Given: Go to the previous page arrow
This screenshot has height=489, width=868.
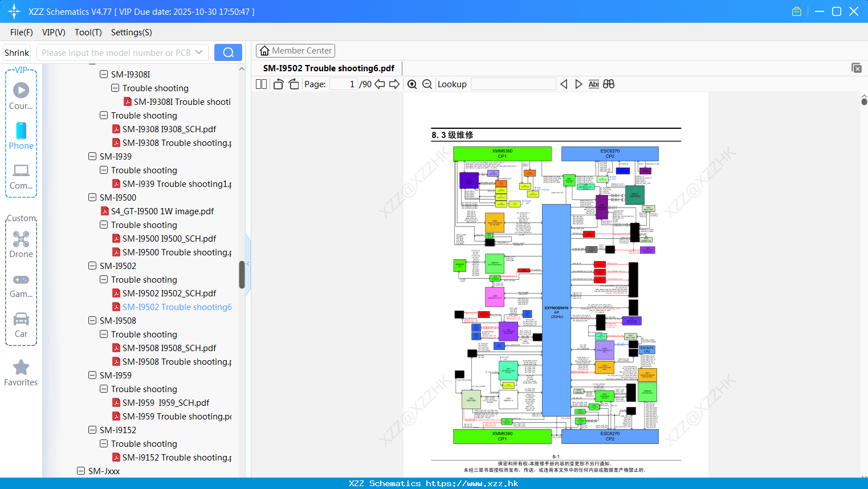Looking at the screenshot, I should [380, 84].
